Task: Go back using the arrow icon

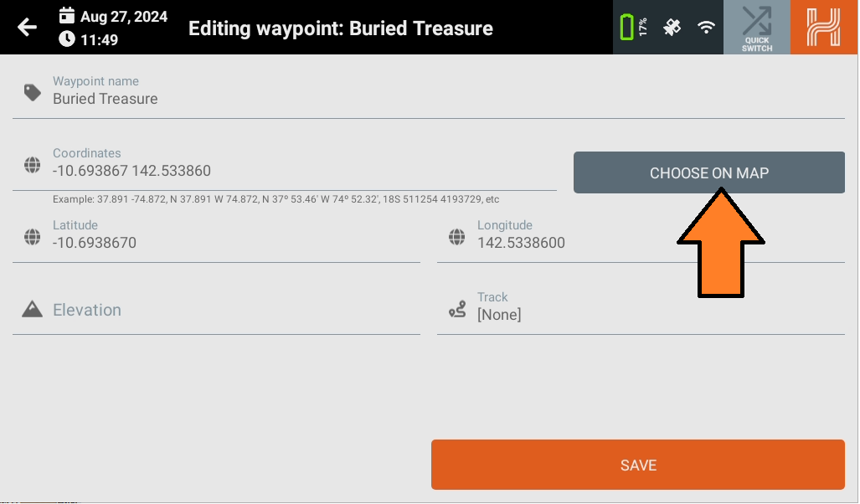Action: click(27, 27)
